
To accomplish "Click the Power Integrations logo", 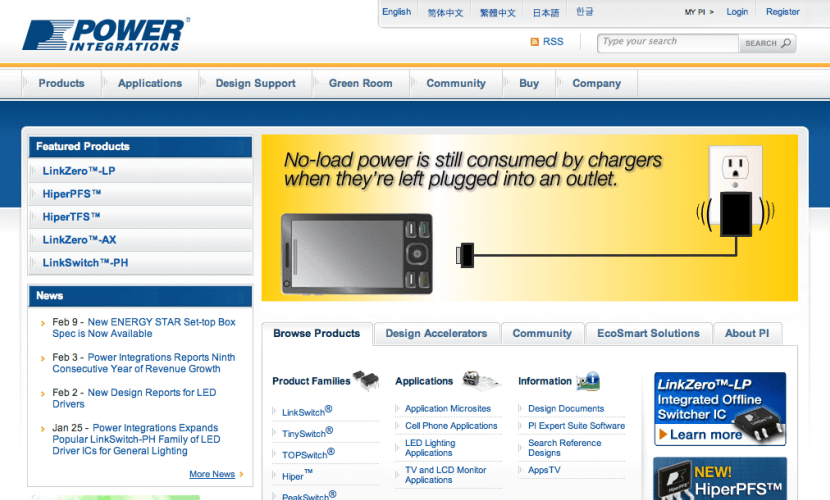I will click(x=104, y=33).
